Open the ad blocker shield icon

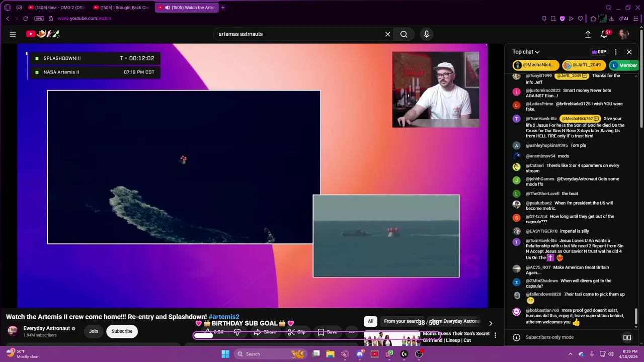562,19
